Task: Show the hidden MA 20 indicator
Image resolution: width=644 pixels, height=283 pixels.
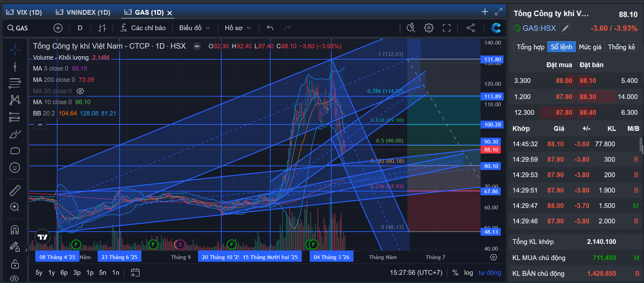Action: [x=80, y=91]
